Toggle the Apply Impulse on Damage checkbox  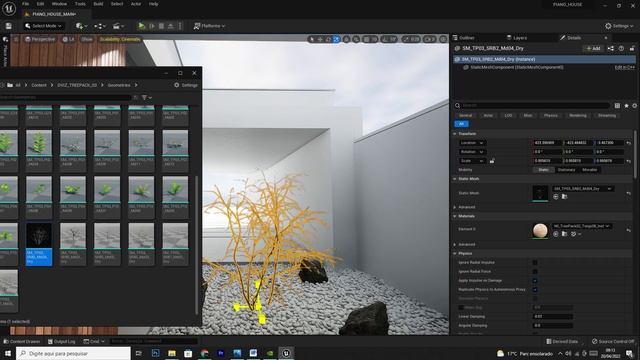[535, 280]
